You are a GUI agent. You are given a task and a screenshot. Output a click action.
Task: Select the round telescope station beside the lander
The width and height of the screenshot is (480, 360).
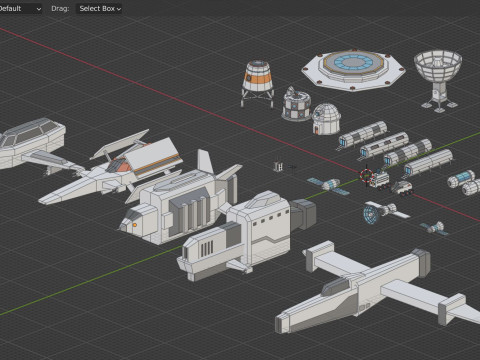[x=296, y=103]
